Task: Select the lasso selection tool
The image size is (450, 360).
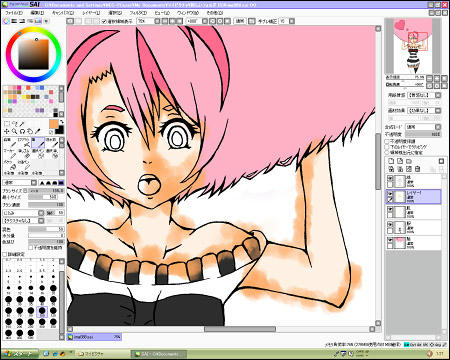Action: [x=15, y=124]
